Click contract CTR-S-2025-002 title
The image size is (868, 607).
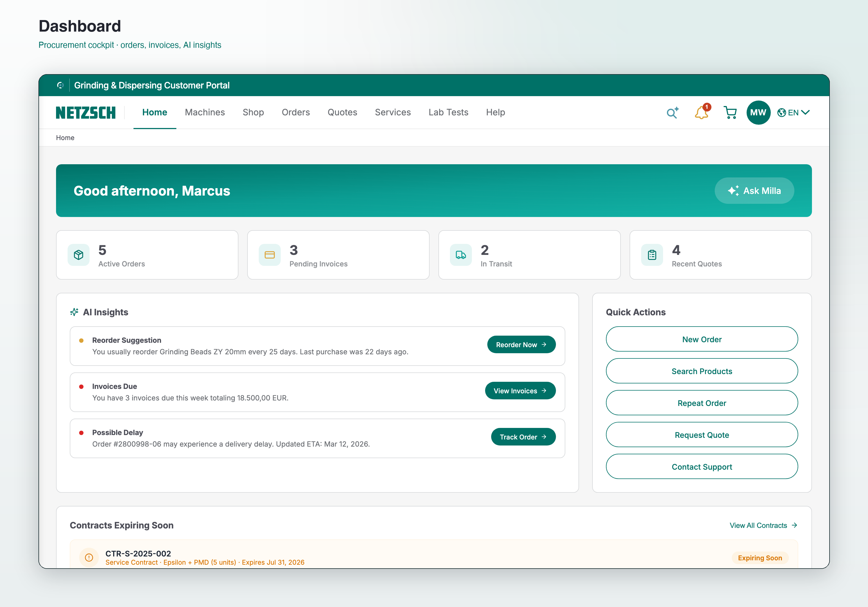point(138,553)
